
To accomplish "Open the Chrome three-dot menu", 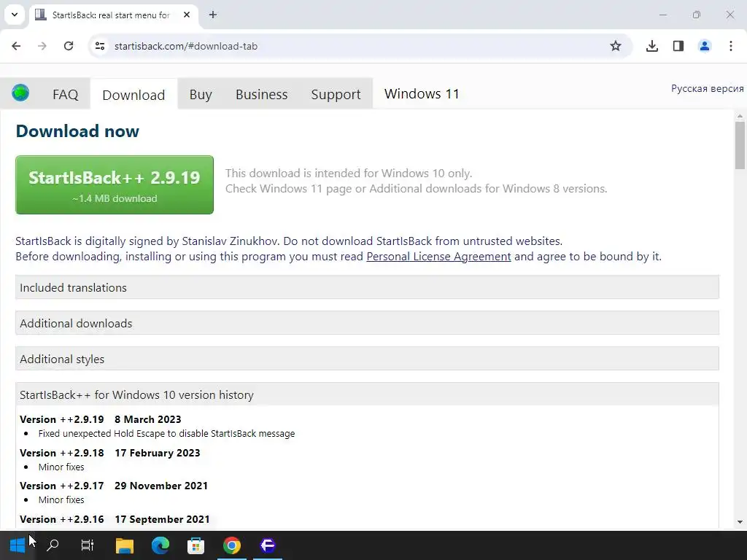I will tap(731, 46).
